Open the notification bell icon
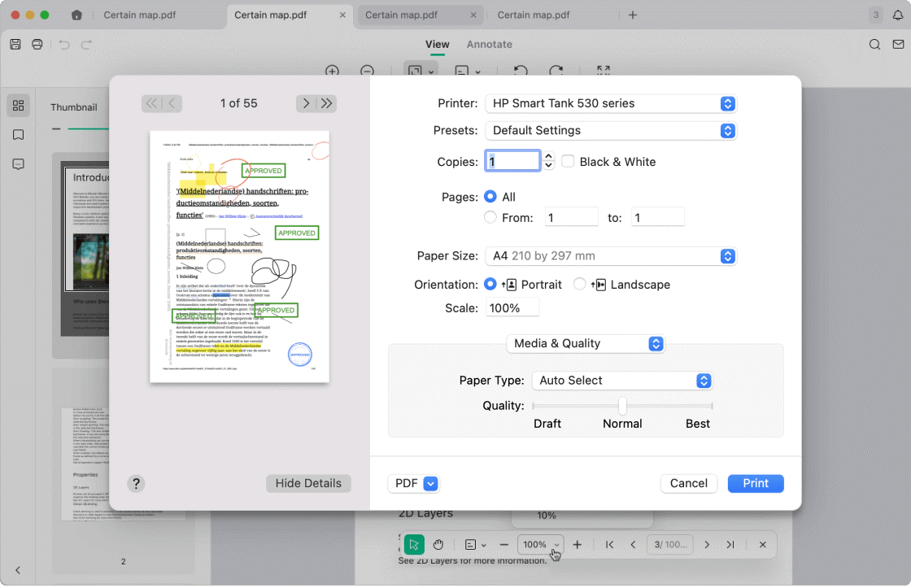 (x=898, y=15)
